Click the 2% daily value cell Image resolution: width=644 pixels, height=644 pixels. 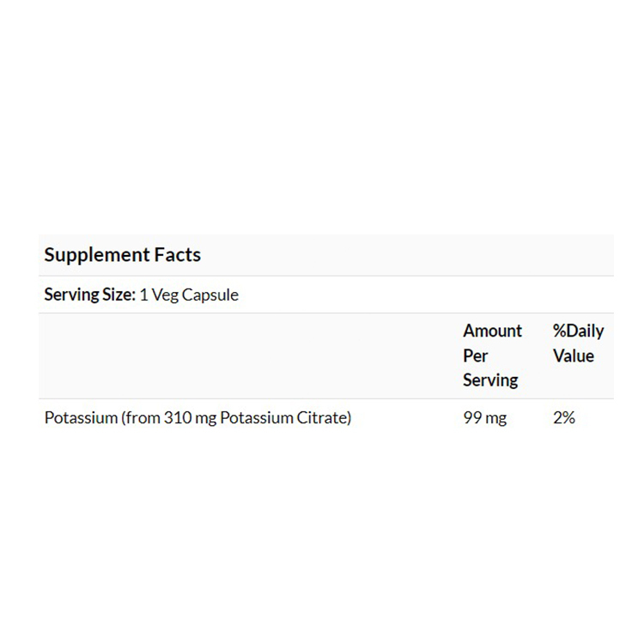click(563, 419)
